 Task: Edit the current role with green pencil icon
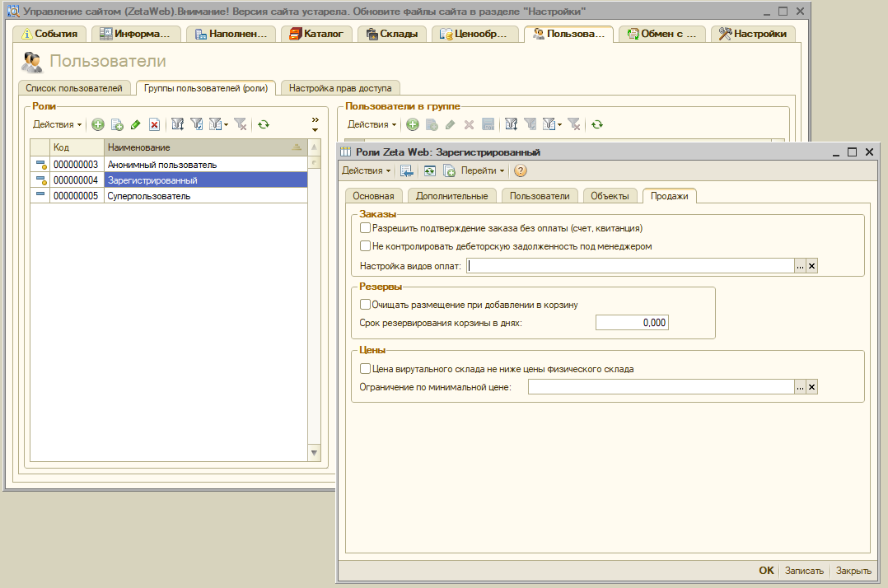tap(135, 124)
